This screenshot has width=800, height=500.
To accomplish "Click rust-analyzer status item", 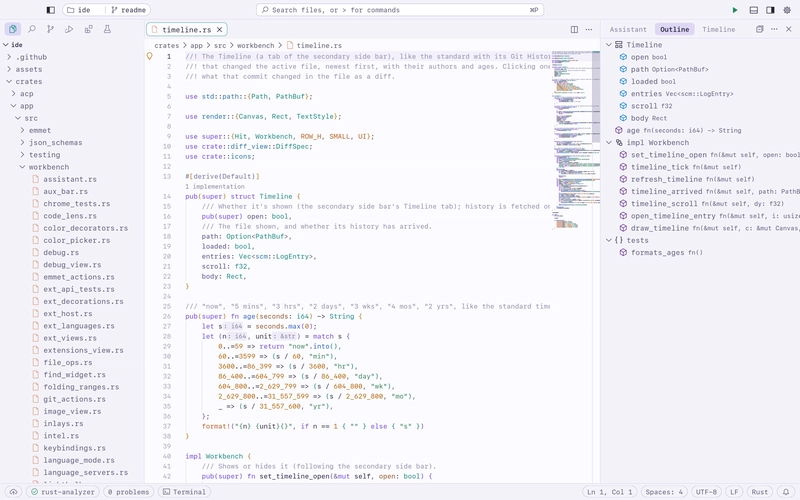I will 62,492.
